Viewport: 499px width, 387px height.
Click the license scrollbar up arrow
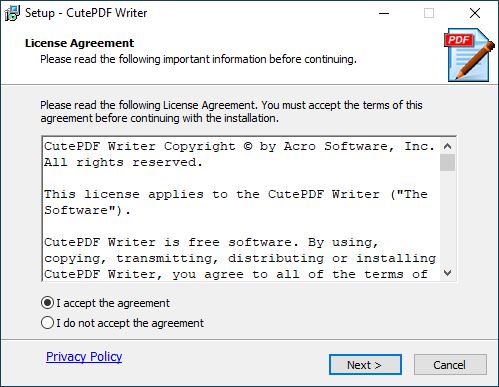(448, 146)
